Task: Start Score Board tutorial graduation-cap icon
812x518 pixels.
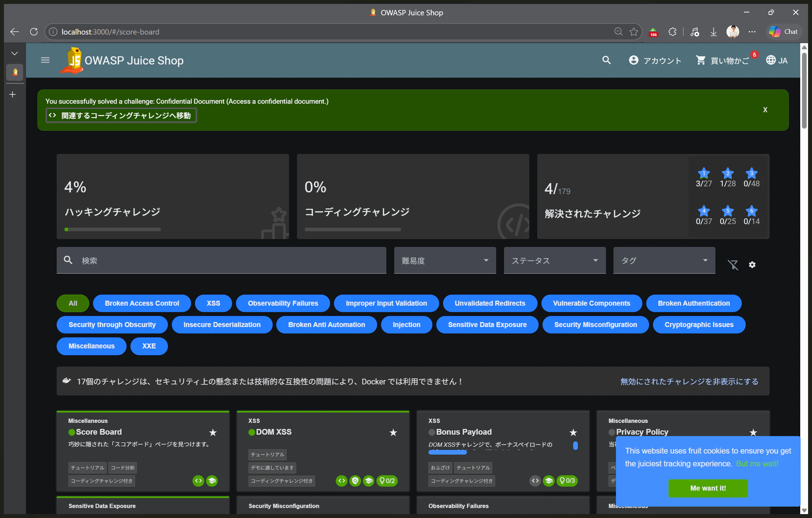Action: 212,481
